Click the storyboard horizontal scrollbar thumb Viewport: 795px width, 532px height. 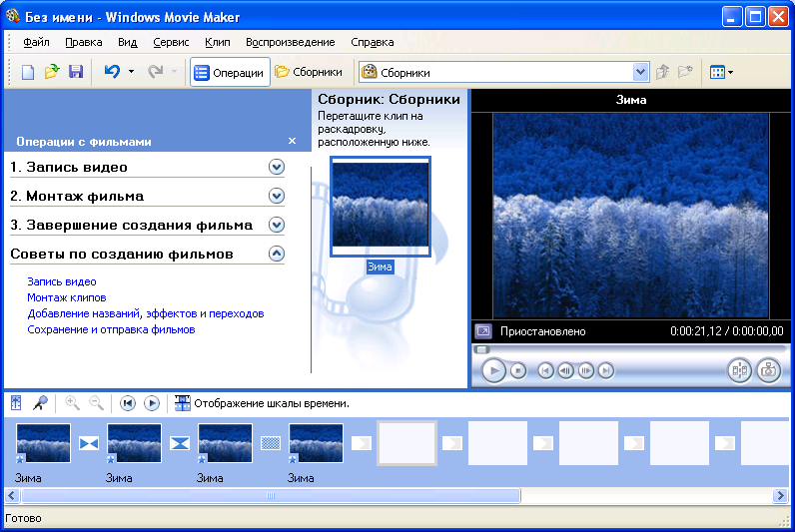point(271,495)
